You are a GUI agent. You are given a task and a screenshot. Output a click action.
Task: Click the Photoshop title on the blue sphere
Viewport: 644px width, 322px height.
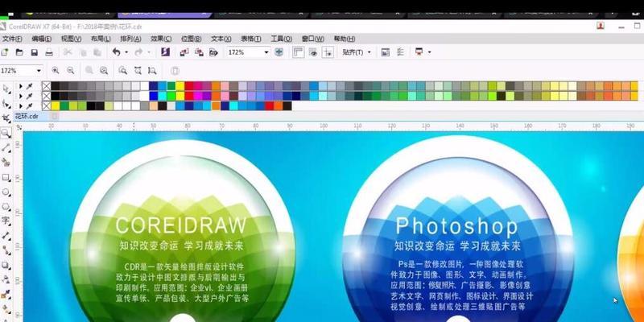point(456,225)
